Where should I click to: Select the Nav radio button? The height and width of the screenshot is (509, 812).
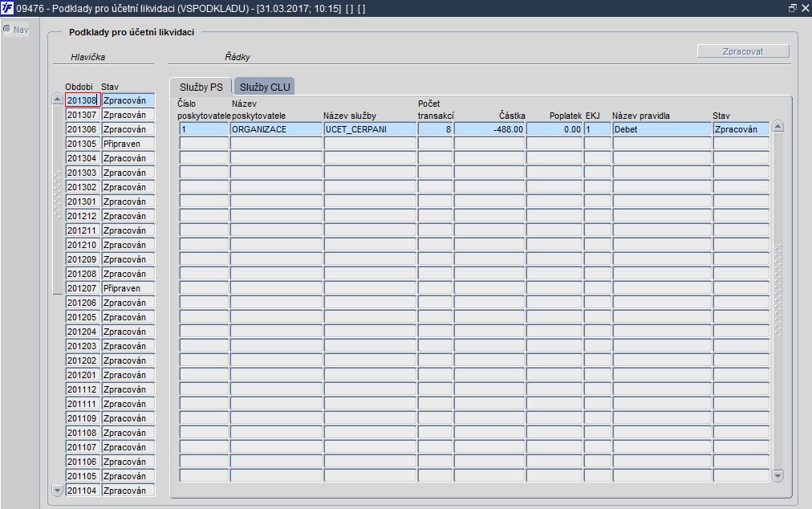[x=6, y=29]
